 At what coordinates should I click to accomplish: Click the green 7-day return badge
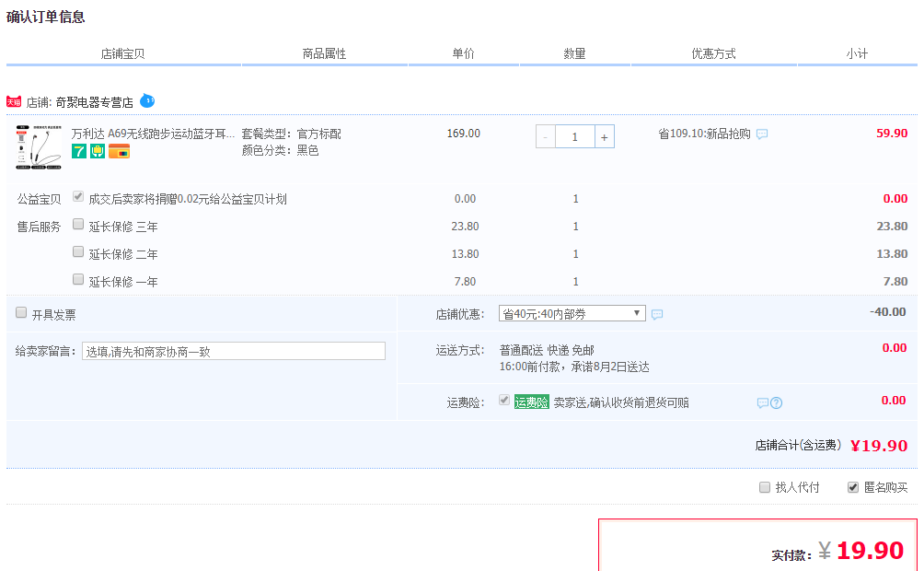(79, 152)
